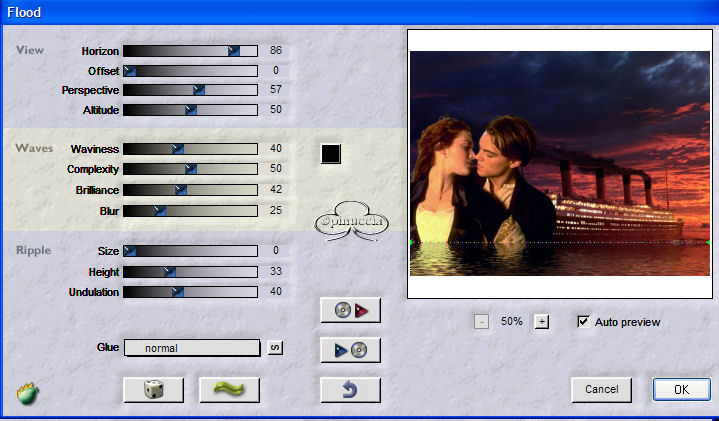Screen dimensions: 719x421
Task: Click the Waviness value 40
Action: click(x=276, y=148)
